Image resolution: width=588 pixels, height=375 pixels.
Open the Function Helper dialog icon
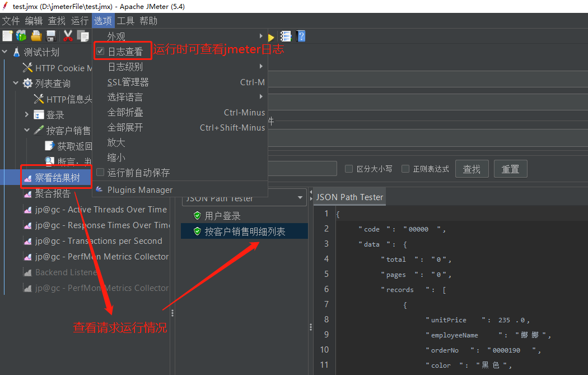pos(286,36)
